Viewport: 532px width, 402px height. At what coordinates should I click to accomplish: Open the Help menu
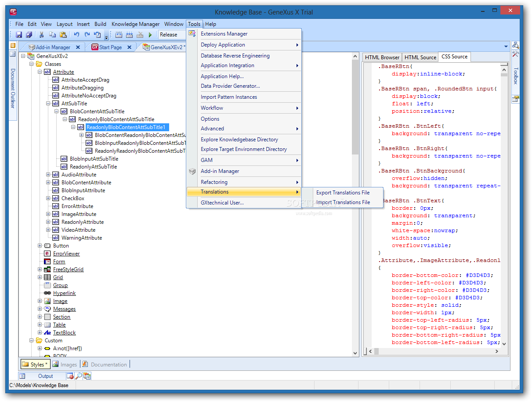pos(210,24)
